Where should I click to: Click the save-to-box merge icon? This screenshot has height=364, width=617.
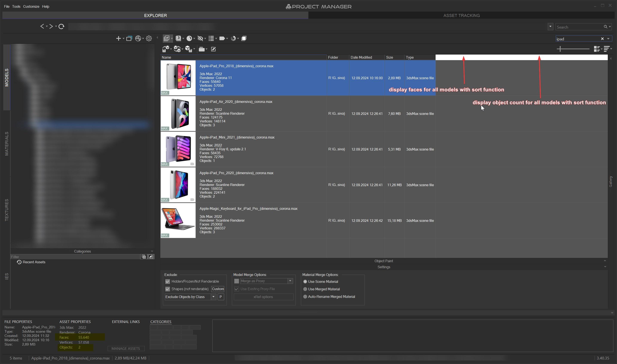point(166,49)
